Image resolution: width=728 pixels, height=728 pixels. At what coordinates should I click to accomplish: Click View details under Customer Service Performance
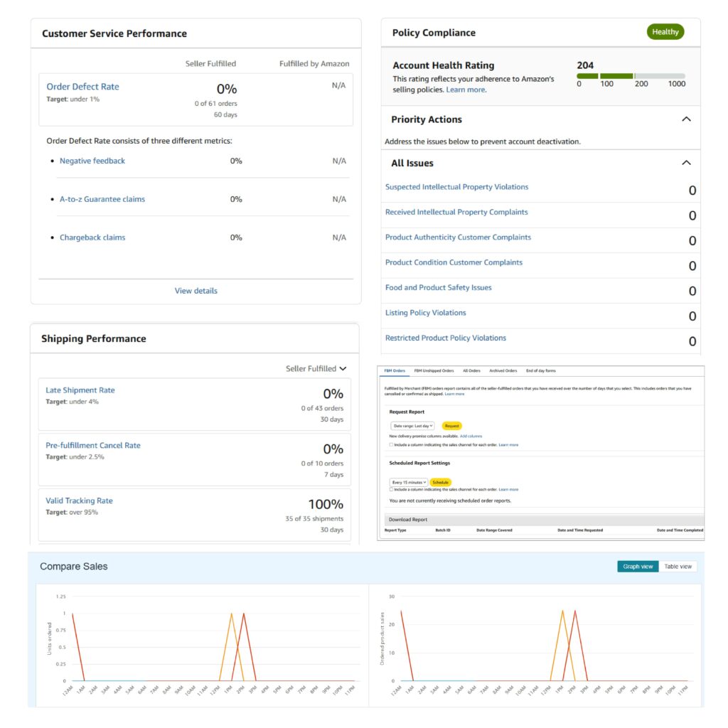coord(196,291)
